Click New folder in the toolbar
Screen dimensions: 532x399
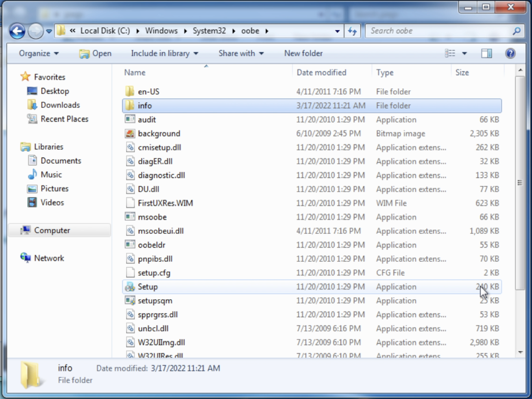(303, 53)
